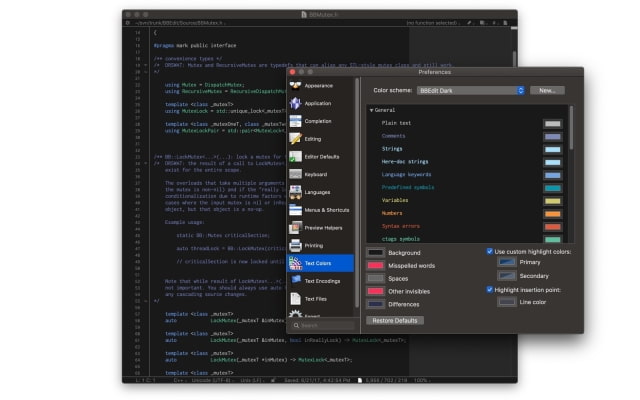The height and width of the screenshot is (400, 640).
Task: Open the Completion preferences pane
Action: [x=320, y=121]
